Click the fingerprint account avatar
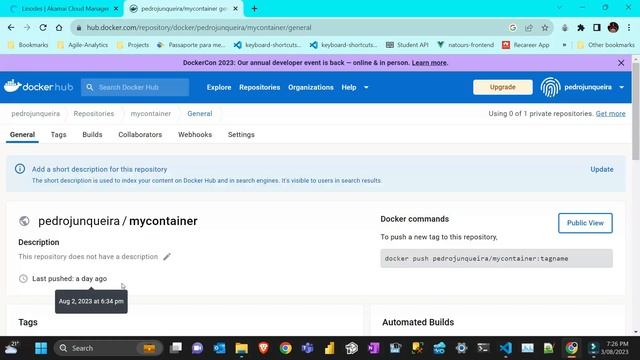 [550, 87]
